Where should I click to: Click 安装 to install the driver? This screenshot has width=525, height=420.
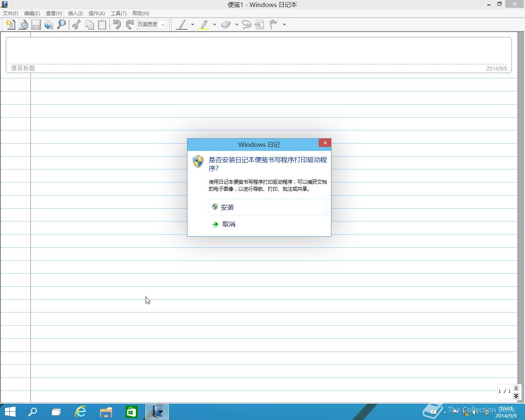[268, 207]
